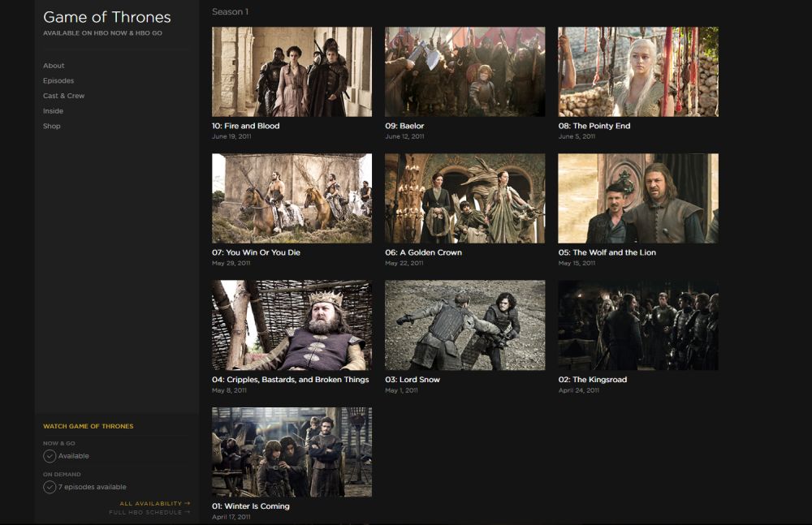This screenshot has width=812, height=525.
Task: Click the title '01: Winter Is Coming'
Action: coord(251,506)
